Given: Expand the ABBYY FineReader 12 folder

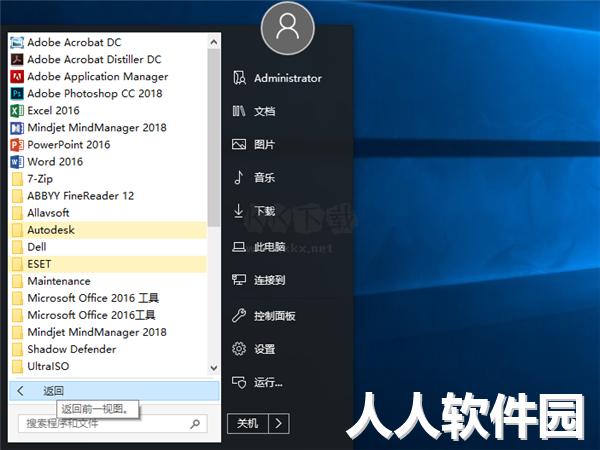Looking at the screenshot, I should (x=108, y=196).
